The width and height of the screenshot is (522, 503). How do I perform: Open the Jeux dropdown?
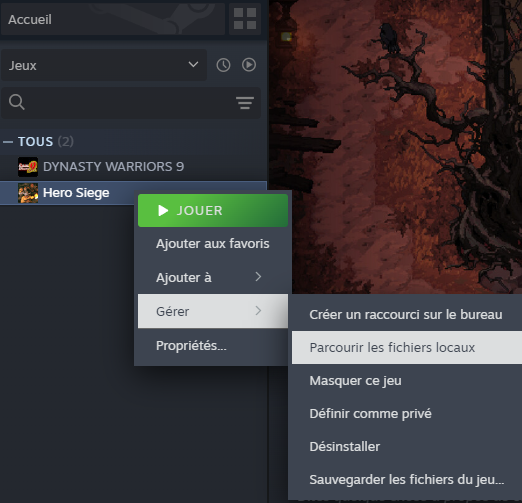pos(104,65)
